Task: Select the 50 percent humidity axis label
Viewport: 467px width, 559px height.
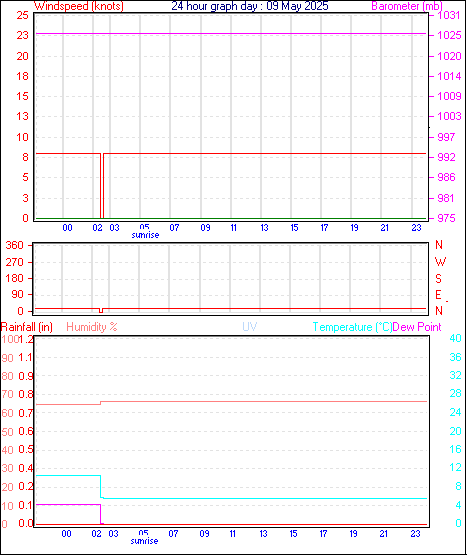Action: [7, 432]
